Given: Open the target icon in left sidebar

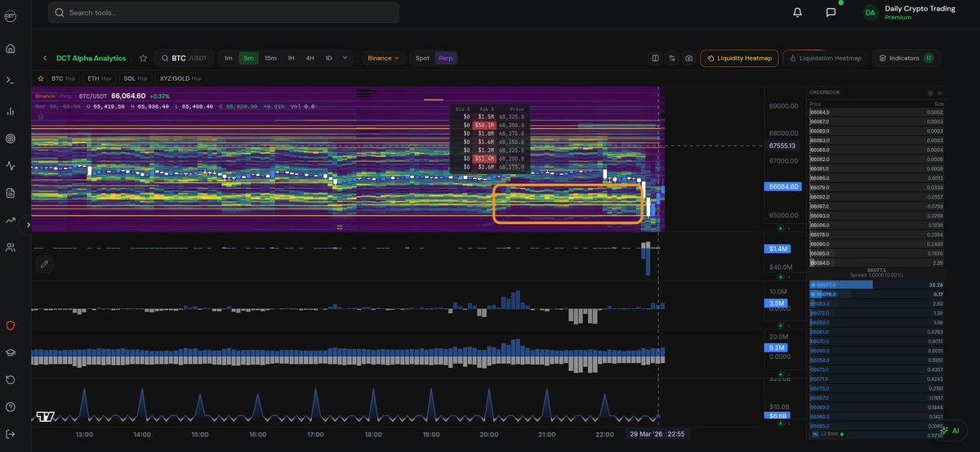Looking at the screenshot, I should point(11,139).
